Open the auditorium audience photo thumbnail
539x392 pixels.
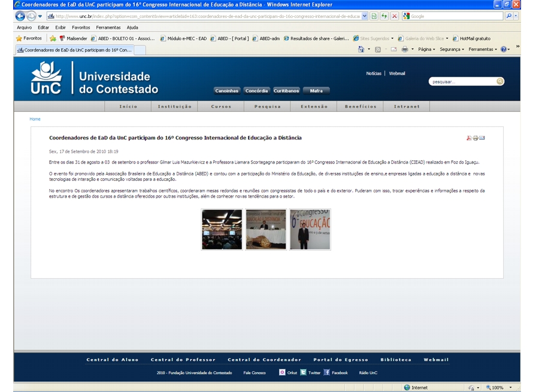coord(222,229)
